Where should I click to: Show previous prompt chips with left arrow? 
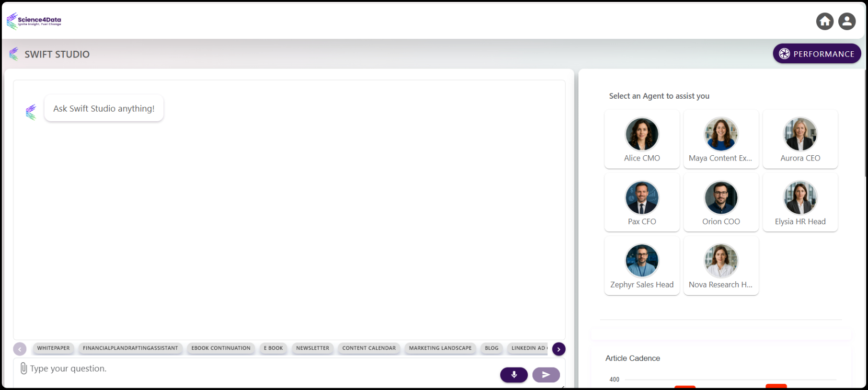[x=20, y=349]
